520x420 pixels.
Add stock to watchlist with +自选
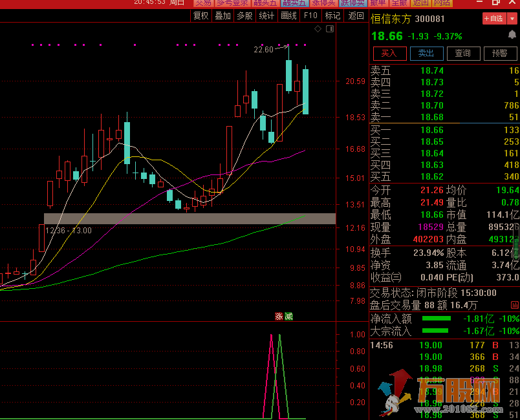click(493, 19)
